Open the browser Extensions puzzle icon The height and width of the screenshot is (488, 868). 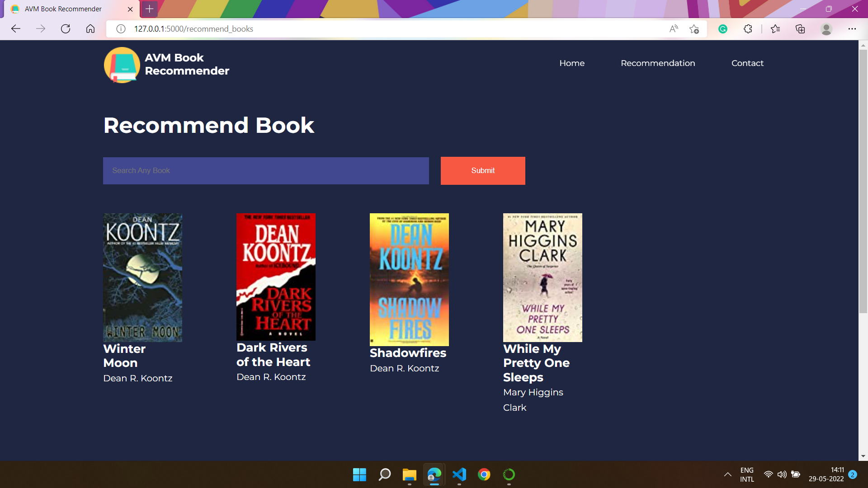click(x=748, y=29)
